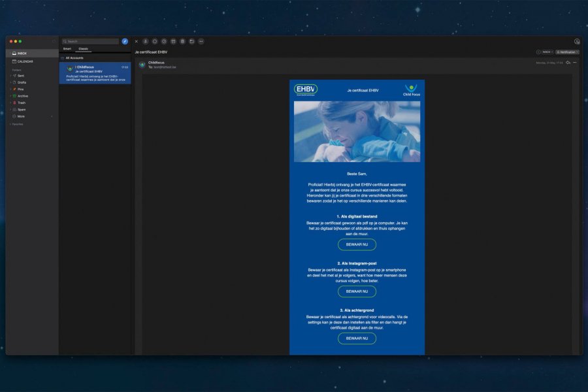The height and width of the screenshot is (392, 588).
Task: Click the snooze clock icon in toolbar
Action: [x=164, y=41]
